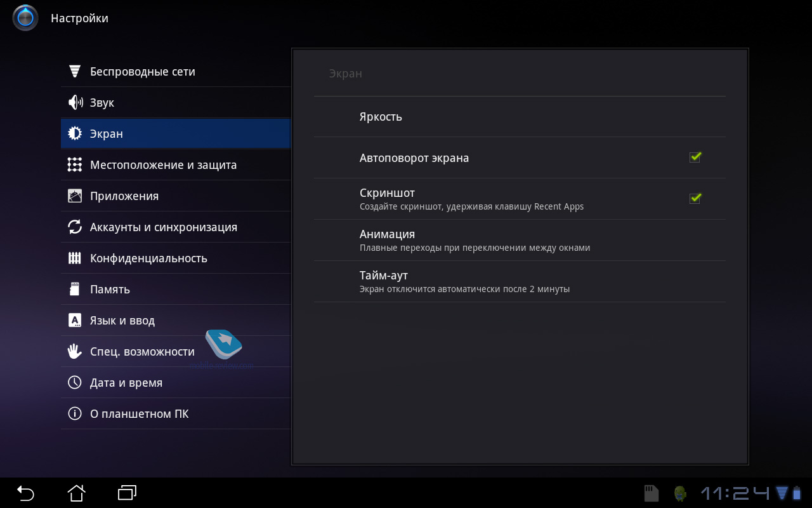Screen dimensions: 812x508
Task: Open the Recent Apps switcher
Action: tap(128, 493)
